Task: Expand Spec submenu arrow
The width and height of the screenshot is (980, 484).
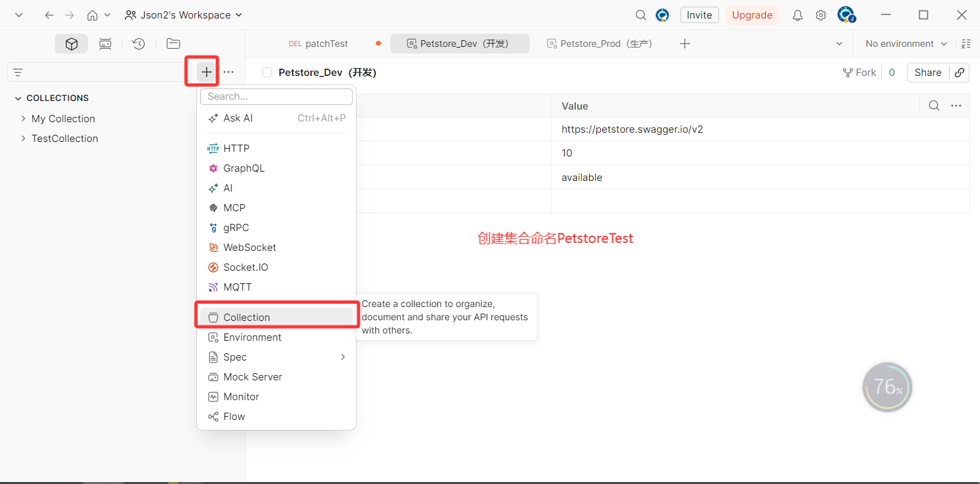Action: click(343, 357)
